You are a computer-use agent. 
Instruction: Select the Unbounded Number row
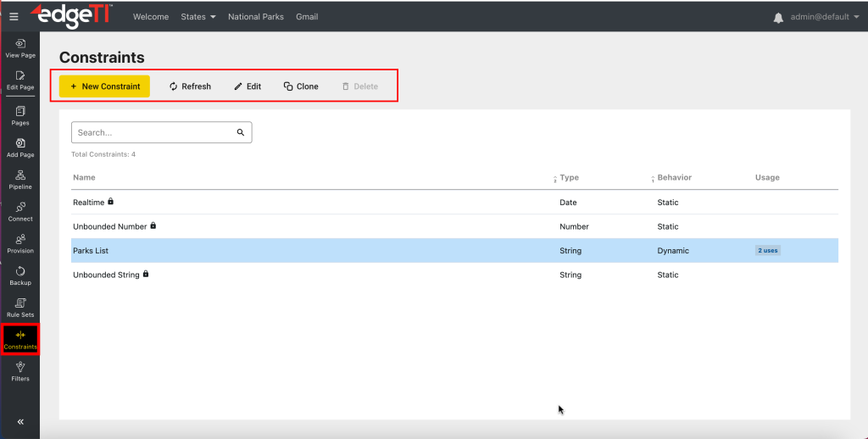[x=454, y=226]
